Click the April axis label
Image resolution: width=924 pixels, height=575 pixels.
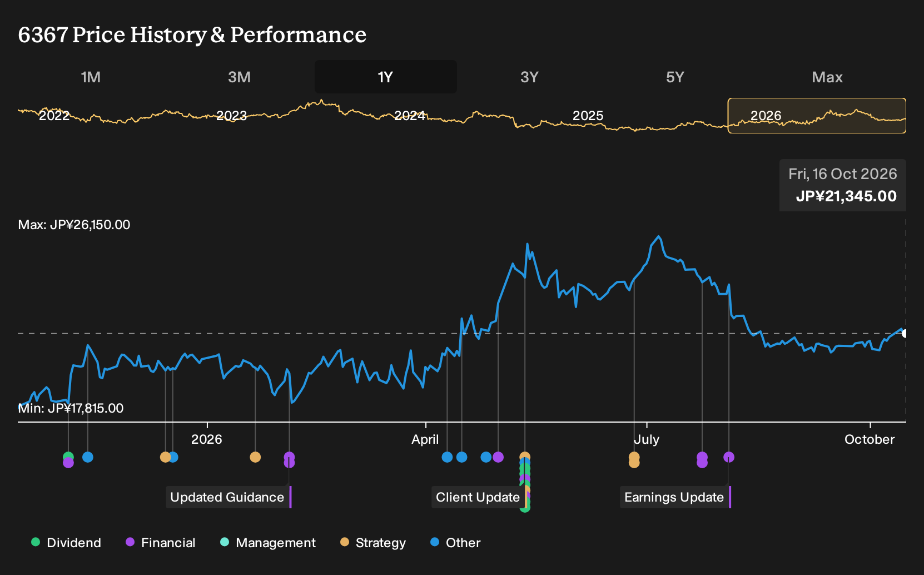425,439
